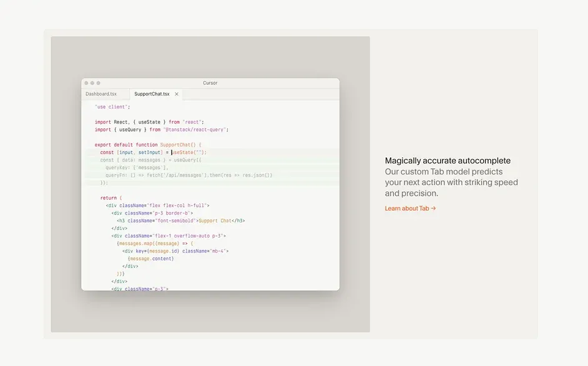Image resolution: width=588 pixels, height=366 pixels.
Task: Click the suggested queryFn fetch line
Action: [189, 175]
